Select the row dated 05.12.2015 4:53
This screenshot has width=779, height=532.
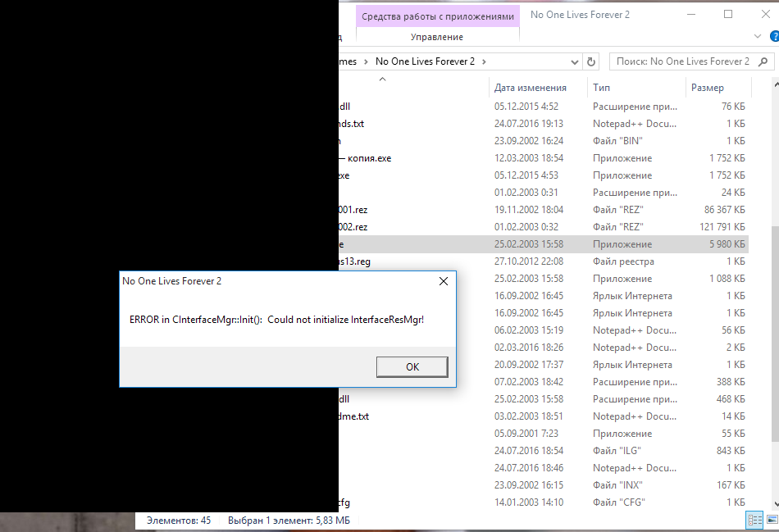click(544, 175)
